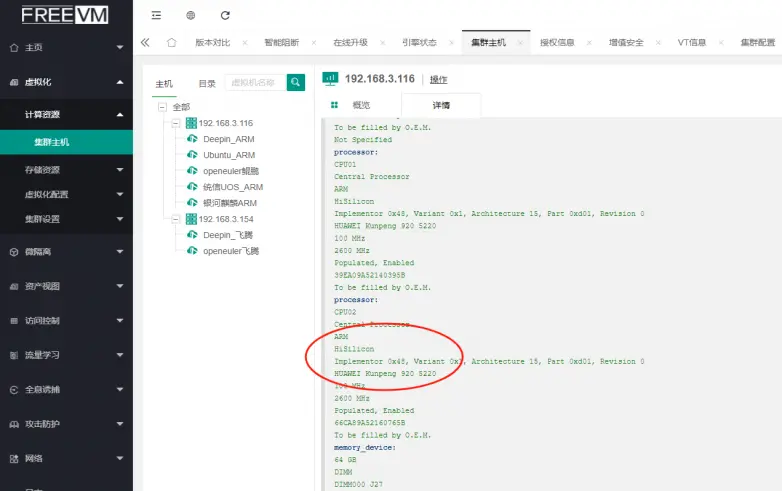Click the sidebar collapse menu icon
The image size is (782, 491).
tap(156, 15)
